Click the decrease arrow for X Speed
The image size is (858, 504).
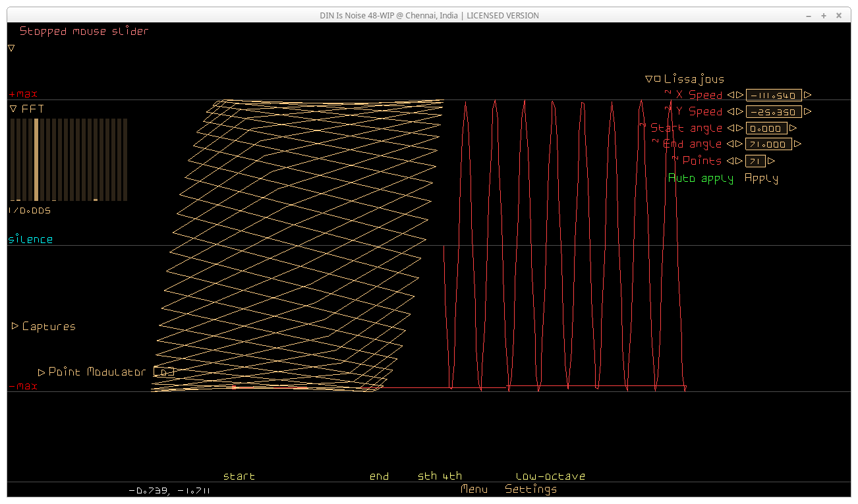[x=730, y=95]
